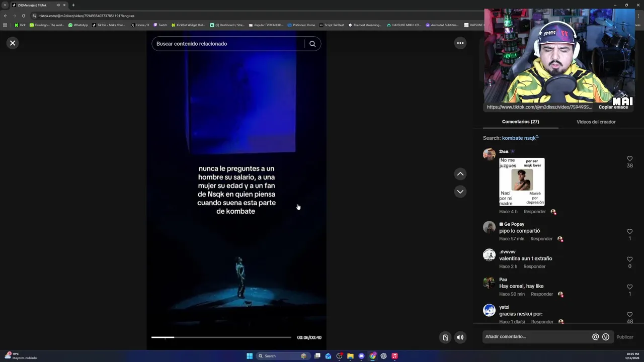Mute the TikTok browser tab audio

[x=58, y=5]
